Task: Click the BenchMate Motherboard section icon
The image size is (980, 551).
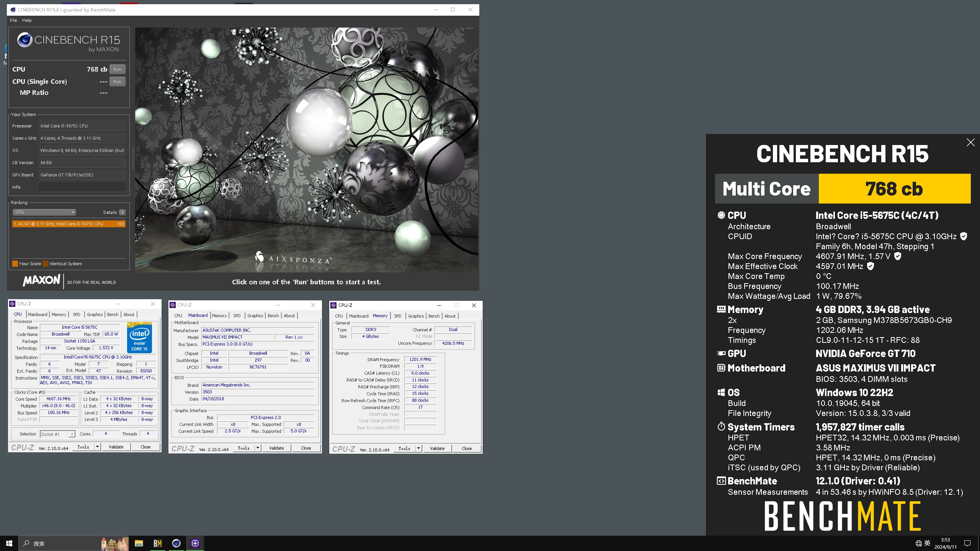Action: [x=721, y=368]
